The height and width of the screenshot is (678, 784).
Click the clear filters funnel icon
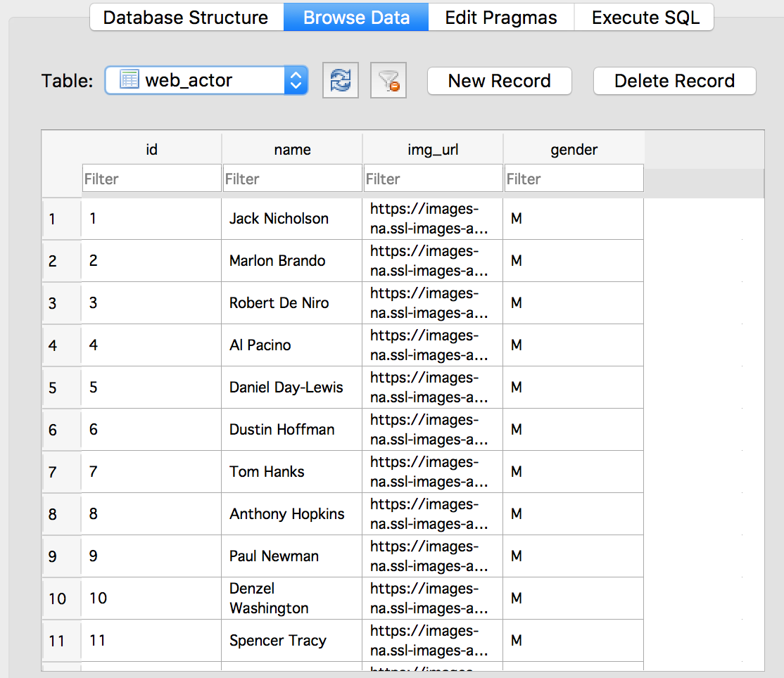(x=388, y=81)
